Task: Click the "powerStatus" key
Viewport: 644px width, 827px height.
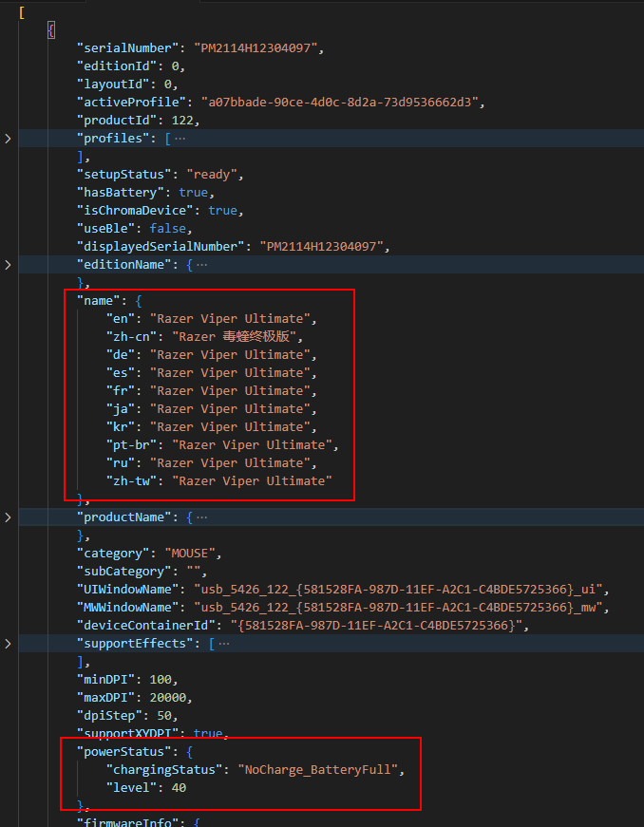Action: [x=124, y=752]
